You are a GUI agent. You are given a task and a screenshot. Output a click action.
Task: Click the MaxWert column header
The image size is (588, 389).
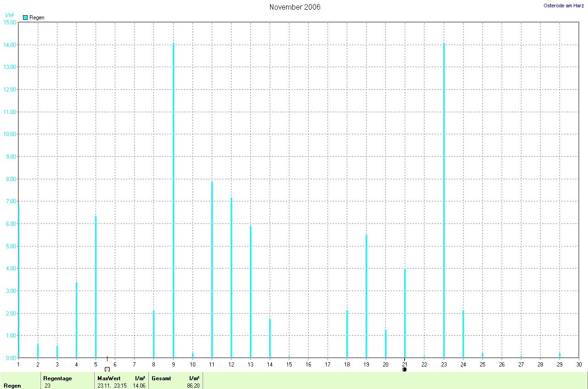pos(108,378)
